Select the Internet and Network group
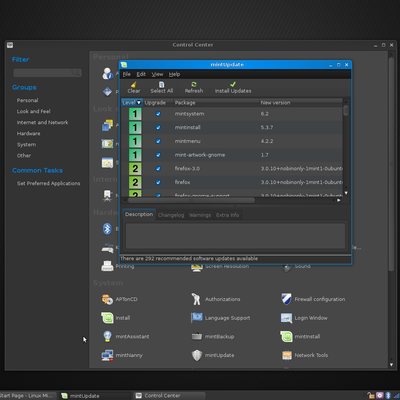 42,122
